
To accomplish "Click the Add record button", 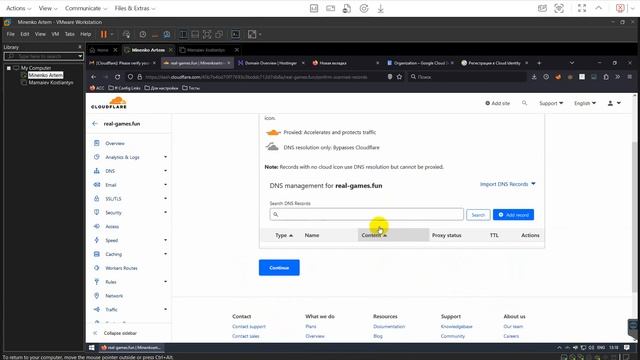I will pos(513,215).
